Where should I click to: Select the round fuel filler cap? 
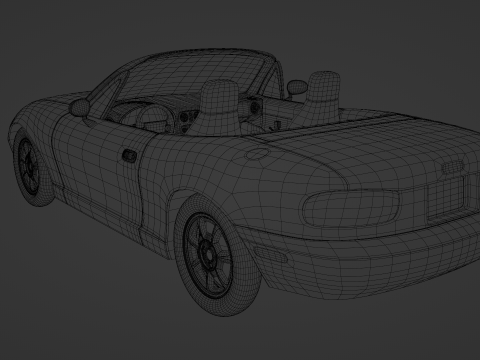pyautogui.click(x=257, y=154)
